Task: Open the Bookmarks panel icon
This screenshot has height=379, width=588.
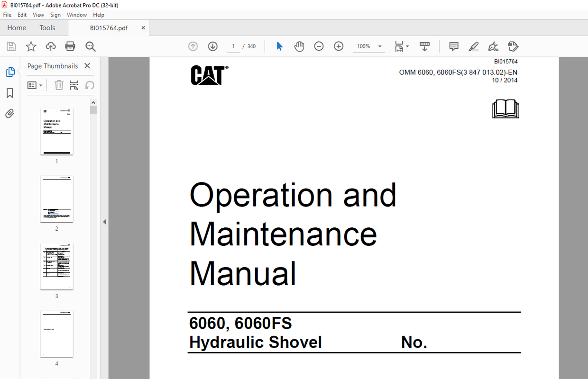Action: click(x=9, y=93)
